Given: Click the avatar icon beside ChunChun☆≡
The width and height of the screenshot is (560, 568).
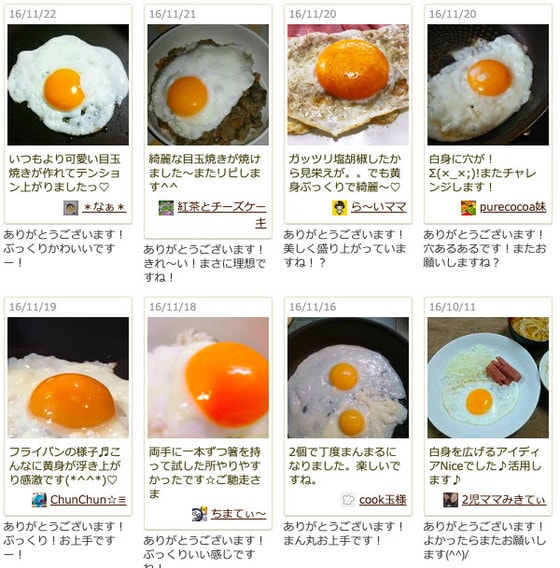Looking at the screenshot, I should [x=39, y=500].
